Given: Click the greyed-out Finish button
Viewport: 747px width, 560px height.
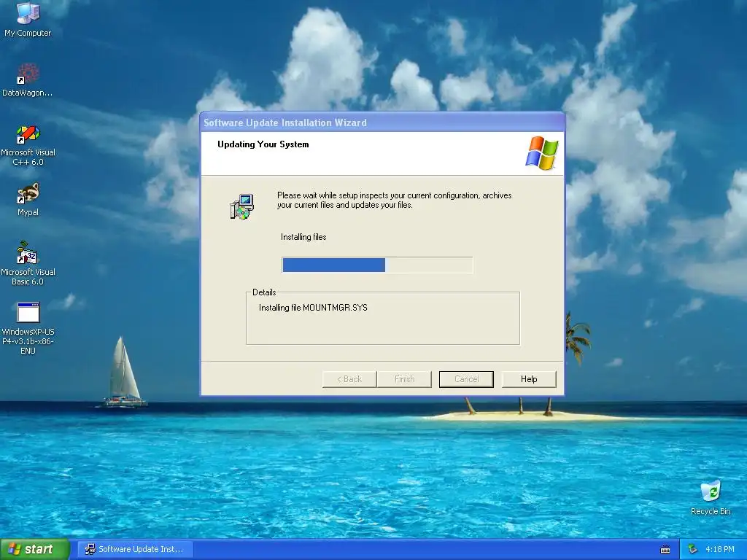Looking at the screenshot, I should click(x=404, y=379).
